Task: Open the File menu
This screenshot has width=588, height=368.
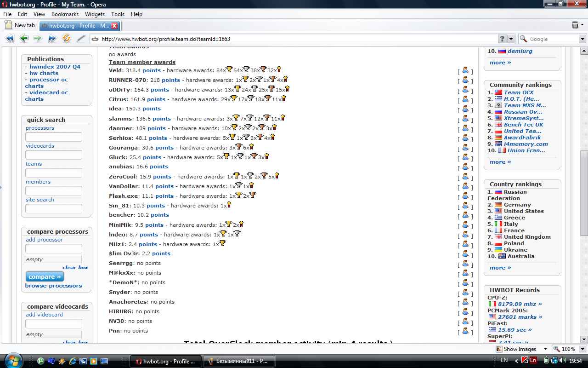Action: (7, 14)
